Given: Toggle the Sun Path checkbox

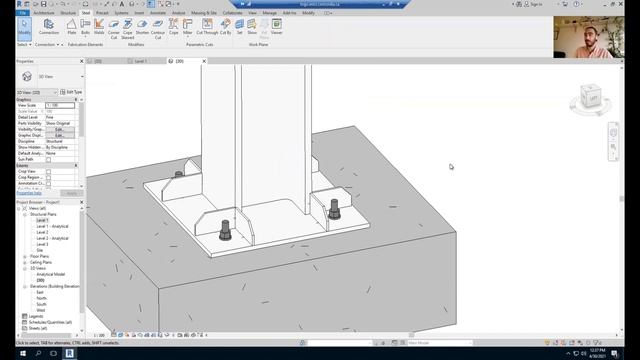Looking at the screenshot, I should point(48,160).
